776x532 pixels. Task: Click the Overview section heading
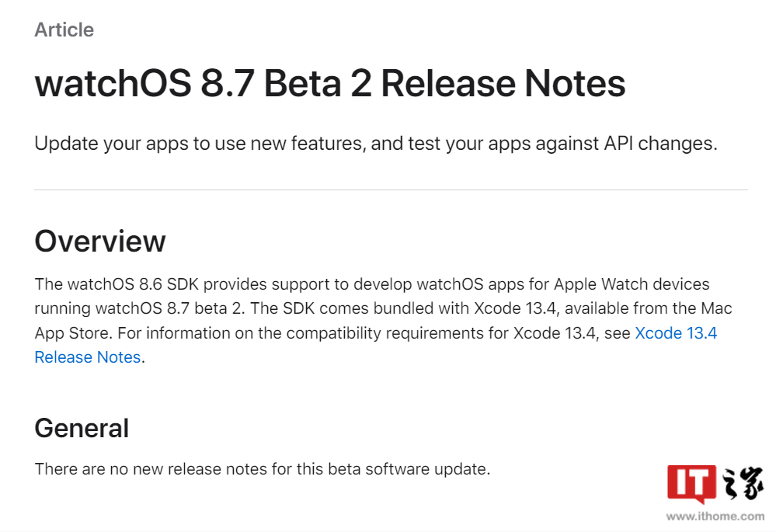tap(100, 241)
